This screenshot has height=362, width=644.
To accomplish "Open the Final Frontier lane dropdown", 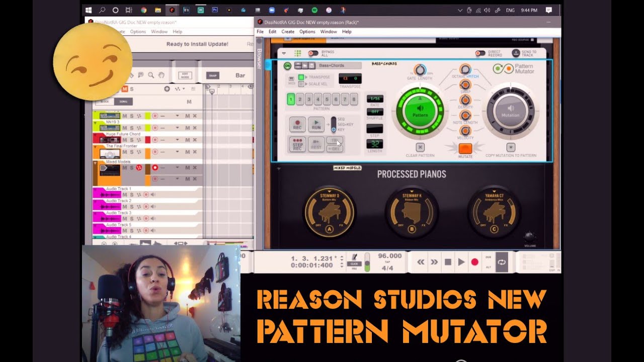I will [x=177, y=152].
